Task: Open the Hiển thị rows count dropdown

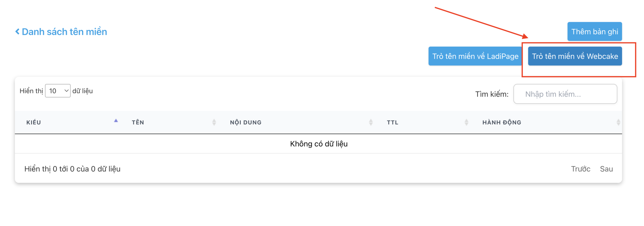Action: (58, 91)
